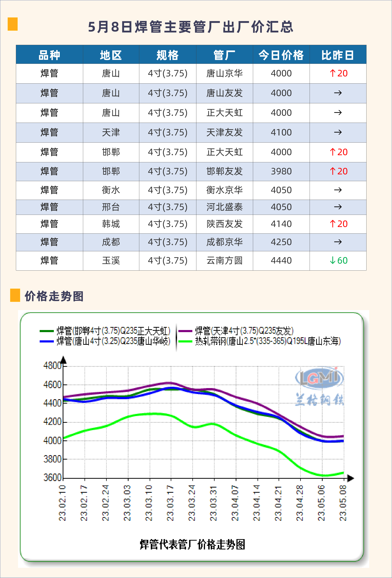Viewport: 392px width, 578px height.
Task: Click the blue 唐山华岐 legend swatch
Action: (x=47, y=341)
